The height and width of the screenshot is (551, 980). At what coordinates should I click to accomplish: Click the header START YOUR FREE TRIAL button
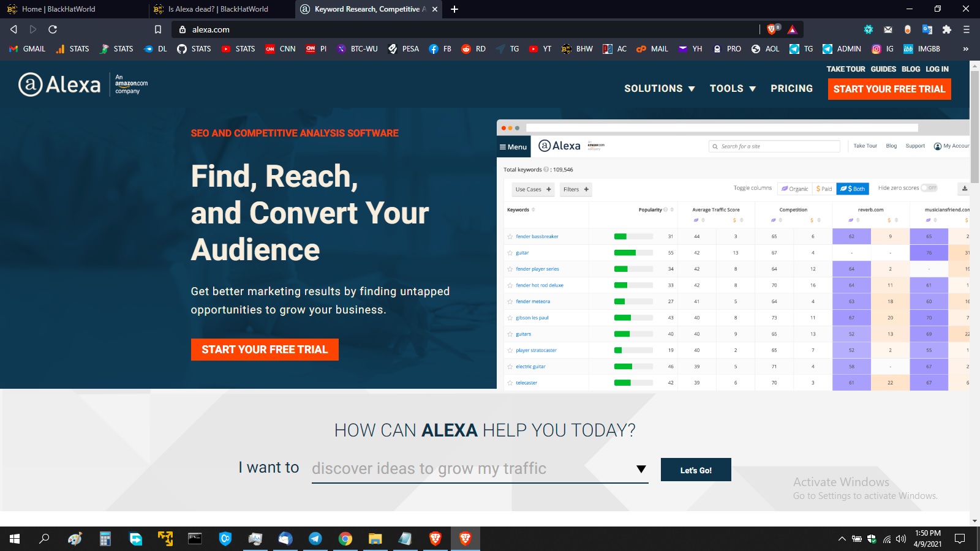[889, 89]
